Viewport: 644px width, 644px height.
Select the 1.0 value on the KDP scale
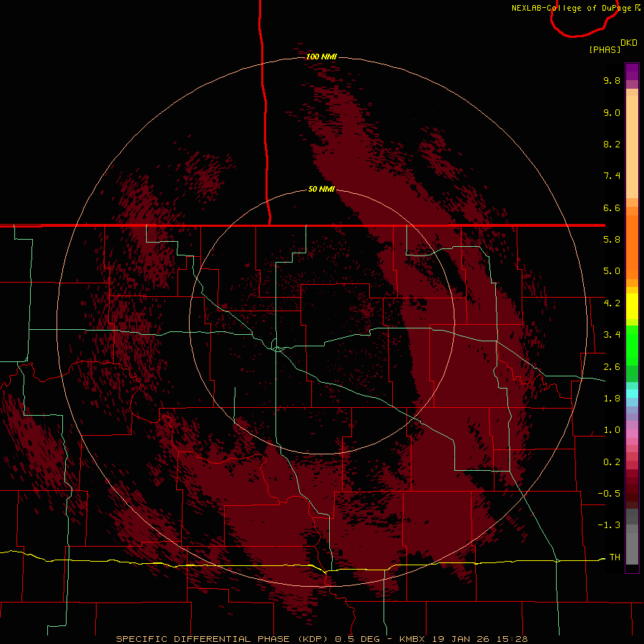pos(612,430)
